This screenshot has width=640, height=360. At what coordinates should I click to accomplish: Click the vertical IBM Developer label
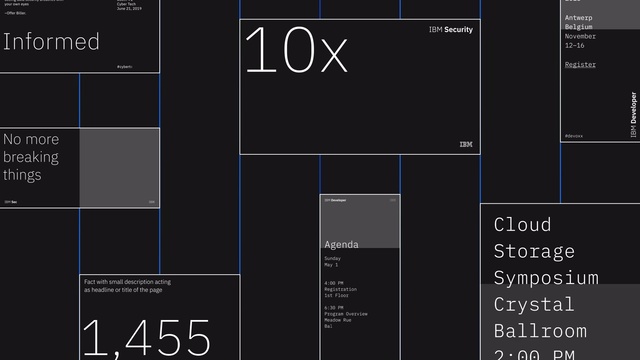(633, 114)
